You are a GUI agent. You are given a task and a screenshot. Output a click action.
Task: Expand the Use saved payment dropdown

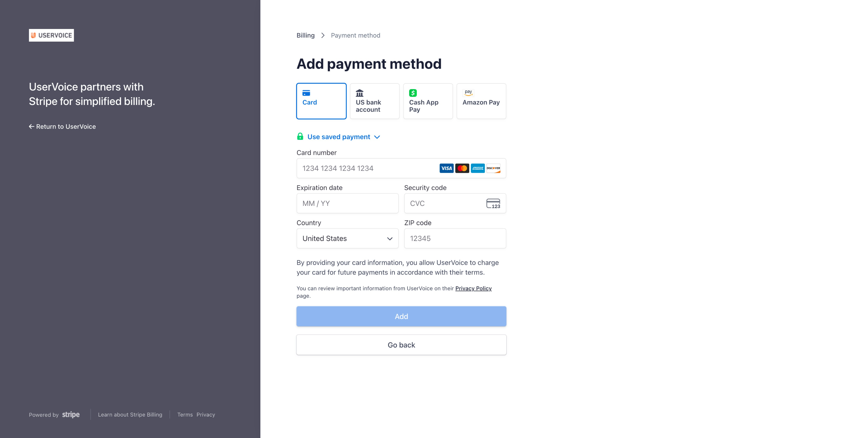coord(343,137)
